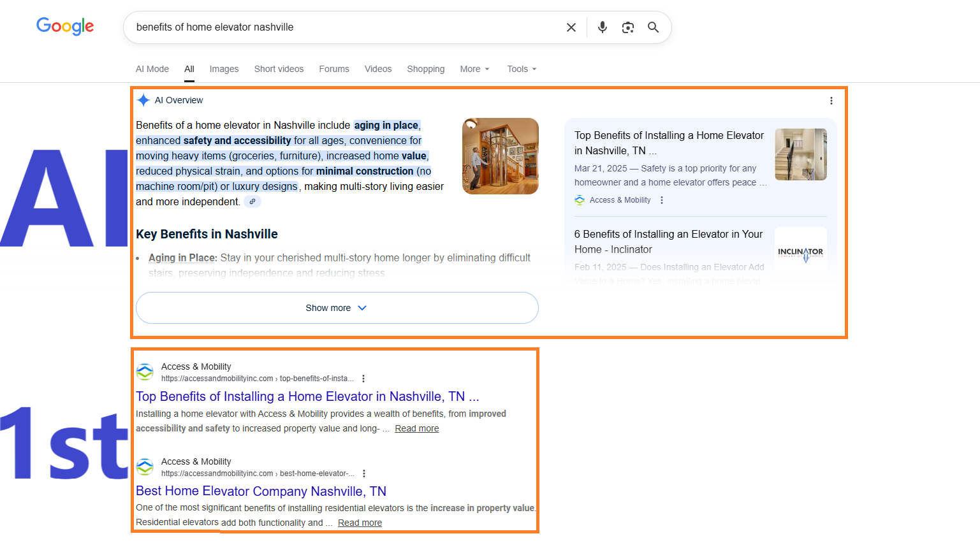
Task: Click Access & Mobility favicon in AI source card
Action: [x=580, y=200]
